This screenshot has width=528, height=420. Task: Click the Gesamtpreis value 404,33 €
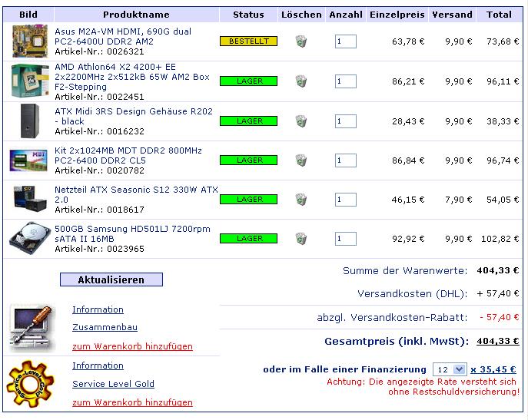click(x=498, y=341)
